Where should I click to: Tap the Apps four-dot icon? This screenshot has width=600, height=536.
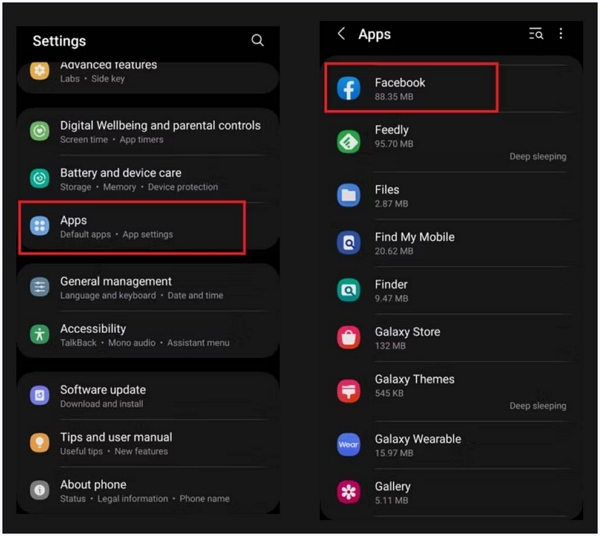[40, 226]
